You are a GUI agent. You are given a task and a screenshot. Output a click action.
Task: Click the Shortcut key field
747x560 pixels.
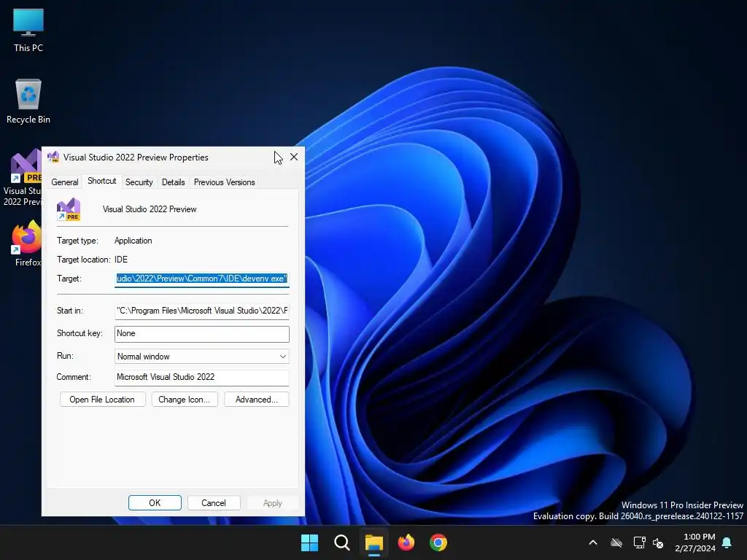(x=202, y=334)
